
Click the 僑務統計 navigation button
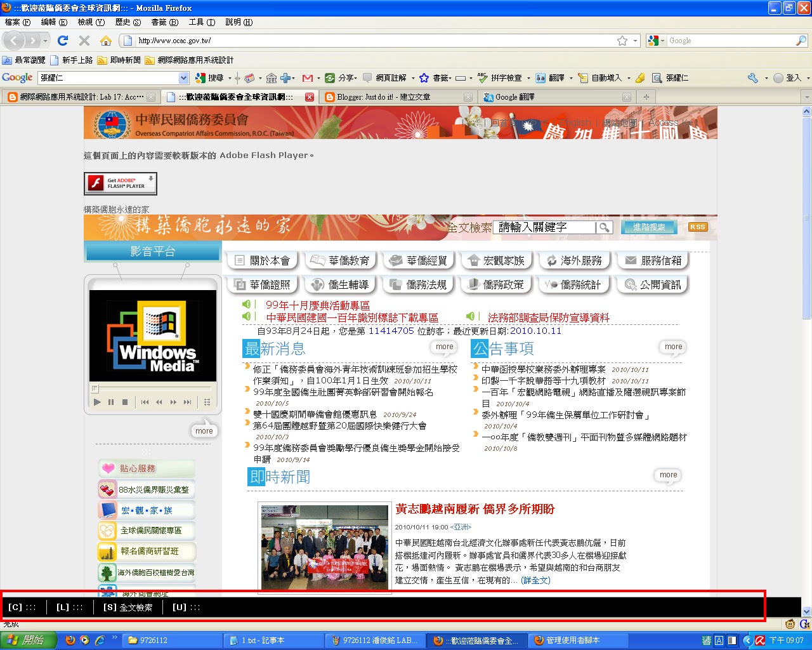[x=574, y=285]
